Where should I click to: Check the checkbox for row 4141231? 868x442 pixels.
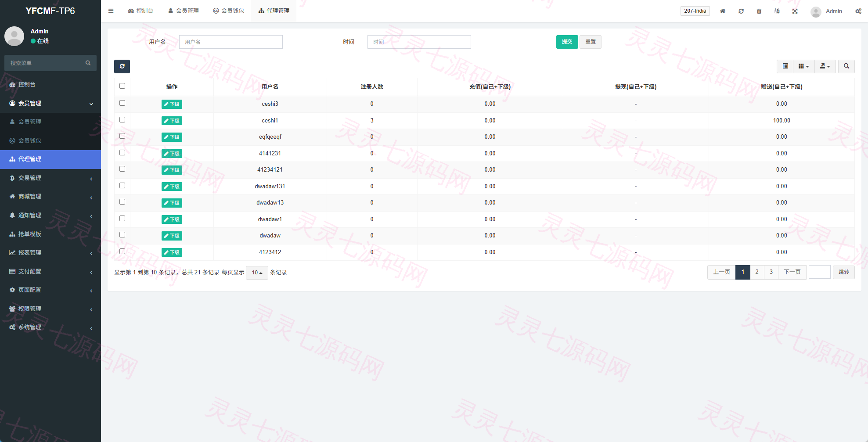[122, 153]
